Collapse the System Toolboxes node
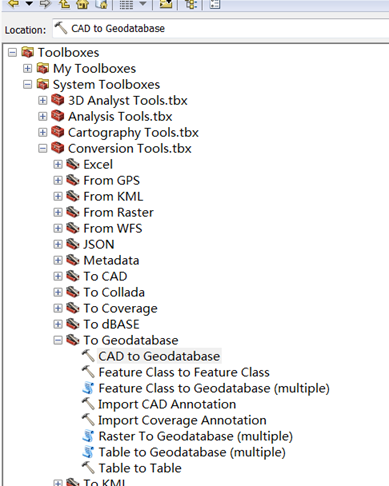This screenshot has width=389, height=486. click(27, 84)
